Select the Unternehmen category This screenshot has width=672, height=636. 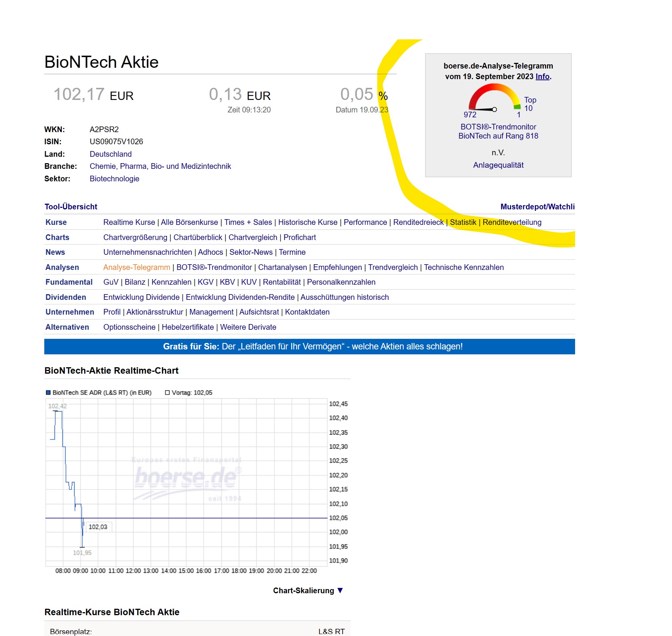pyautogui.click(x=70, y=312)
